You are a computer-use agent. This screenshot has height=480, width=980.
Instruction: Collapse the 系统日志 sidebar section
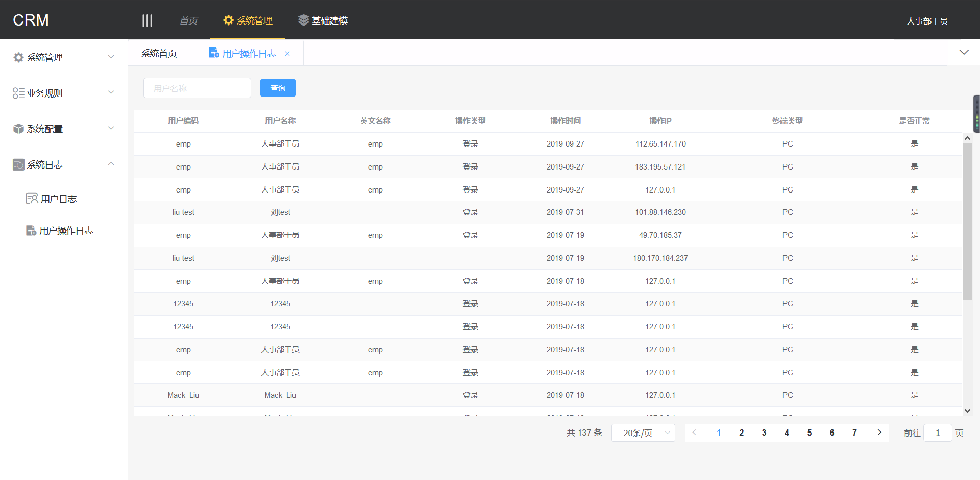(x=111, y=164)
